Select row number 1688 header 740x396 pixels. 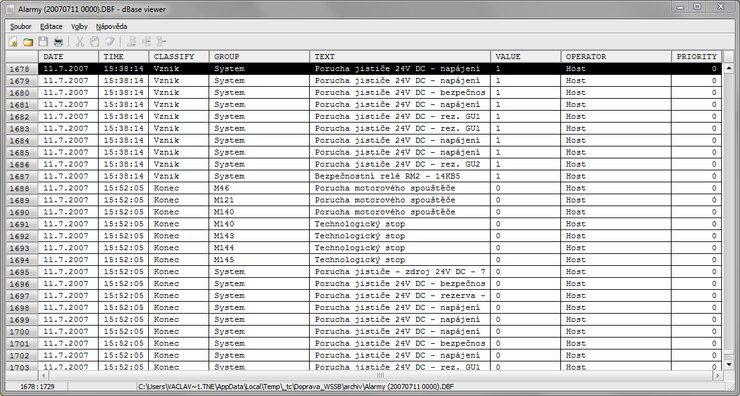22,188
